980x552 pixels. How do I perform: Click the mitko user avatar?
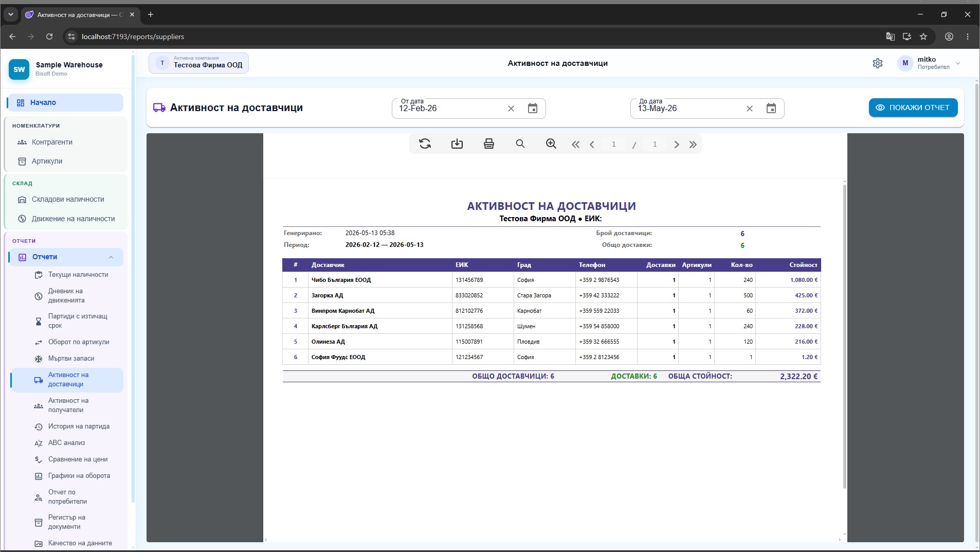(905, 63)
